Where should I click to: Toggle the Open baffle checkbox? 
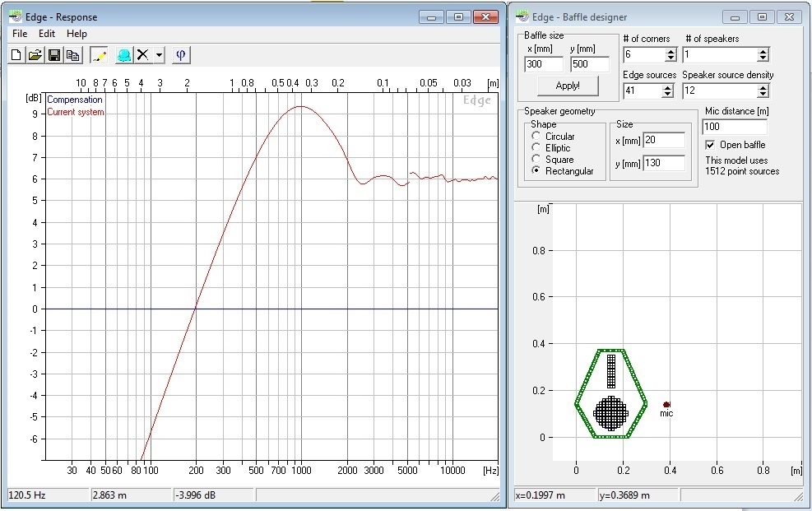(x=710, y=145)
